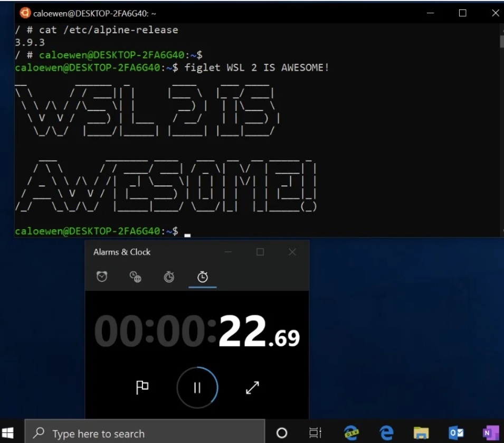Screen dimensions: 504x443
Task: Maximize the Ubuntu terminal window
Action: [462, 13]
